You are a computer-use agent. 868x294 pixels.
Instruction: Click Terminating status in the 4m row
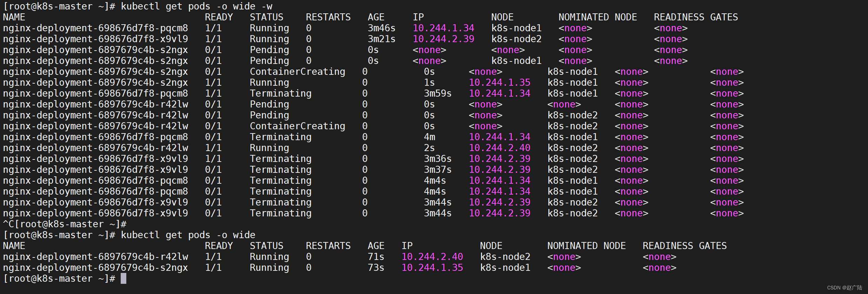[x=281, y=137]
